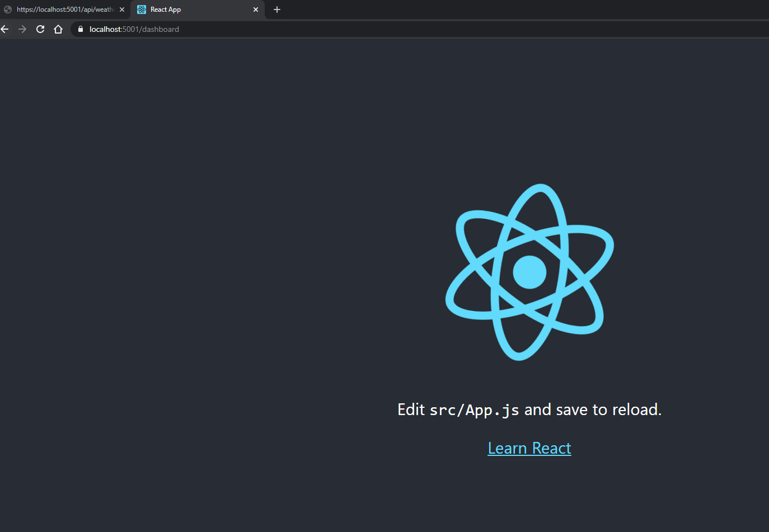Select the React App tab
Viewport: 769px width, 532px height.
coord(198,10)
